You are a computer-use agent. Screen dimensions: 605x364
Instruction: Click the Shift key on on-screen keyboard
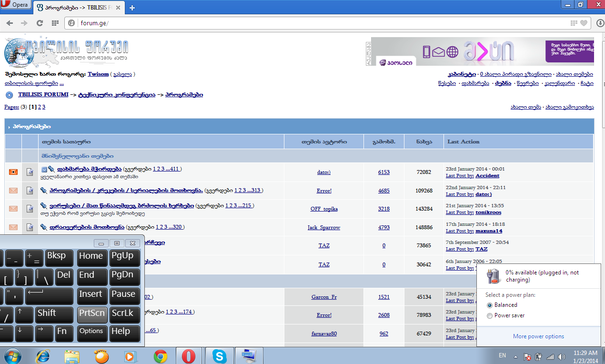[x=55, y=314]
